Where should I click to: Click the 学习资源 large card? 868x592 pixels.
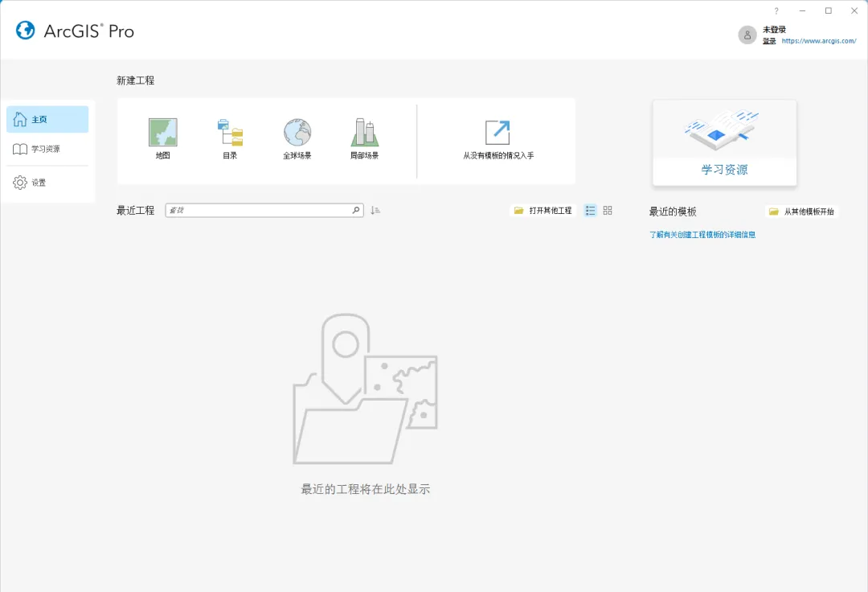click(725, 143)
